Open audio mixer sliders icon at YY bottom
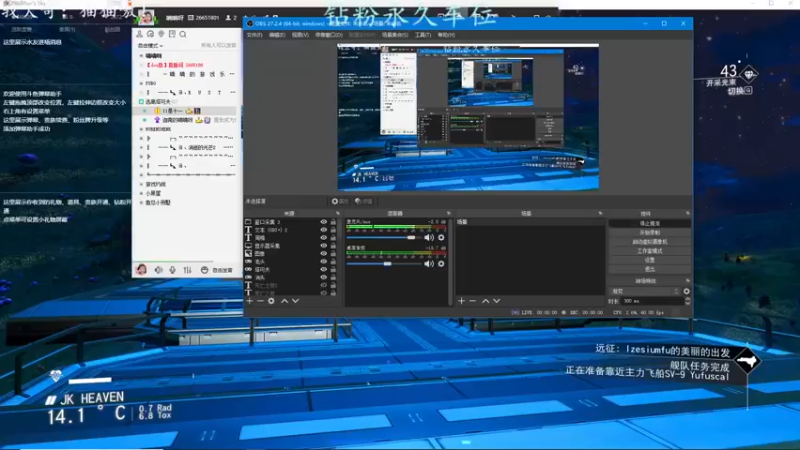 coord(187,270)
